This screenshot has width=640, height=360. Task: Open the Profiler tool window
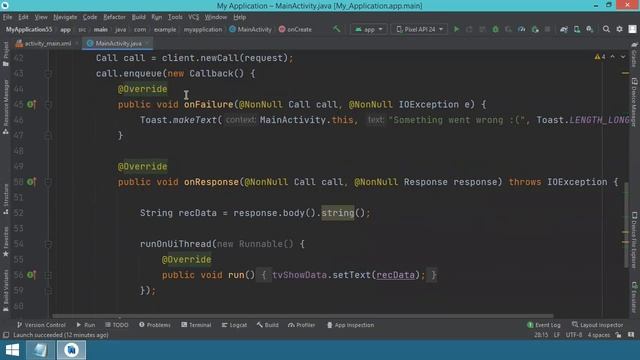coord(302,325)
